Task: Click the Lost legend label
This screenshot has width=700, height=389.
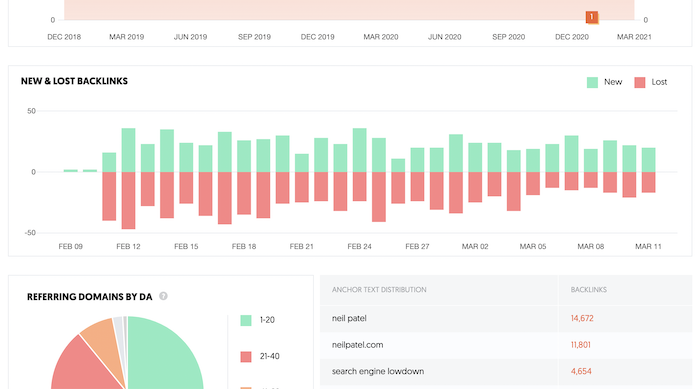Action: tap(659, 82)
